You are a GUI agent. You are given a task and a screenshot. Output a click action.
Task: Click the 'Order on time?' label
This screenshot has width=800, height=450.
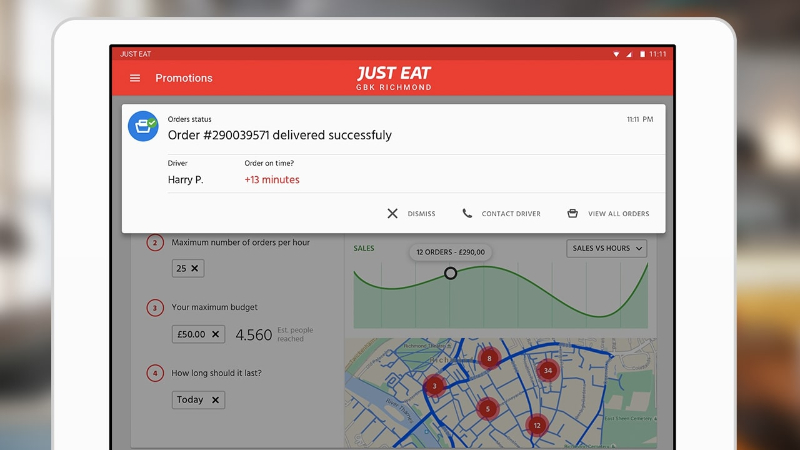tap(269, 163)
